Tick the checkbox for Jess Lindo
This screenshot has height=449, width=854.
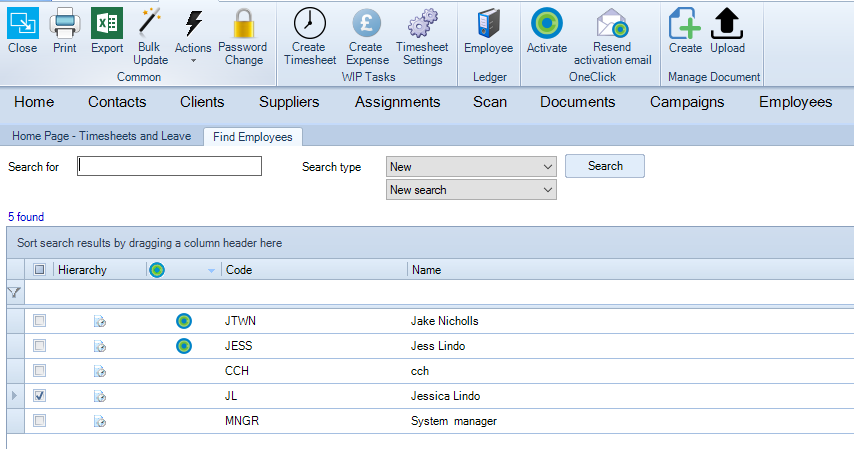tap(39, 345)
